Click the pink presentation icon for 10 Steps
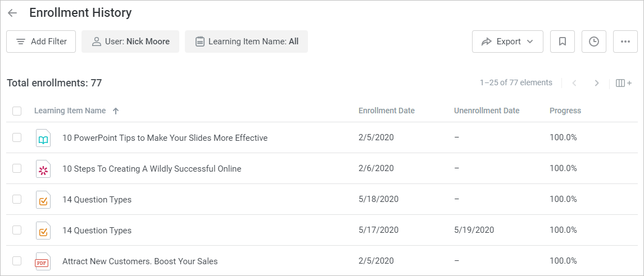 (43, 169)
